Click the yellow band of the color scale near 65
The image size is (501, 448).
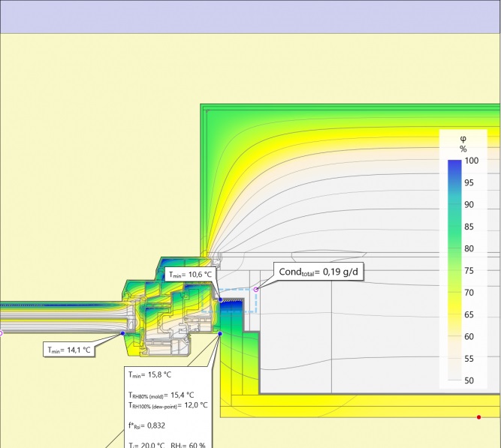pos(454,315)
